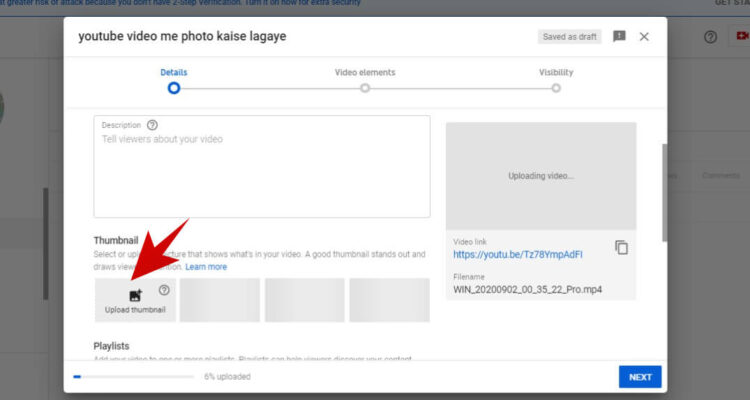Open the help icon beside Upload thumbnail

click(164, 290)
